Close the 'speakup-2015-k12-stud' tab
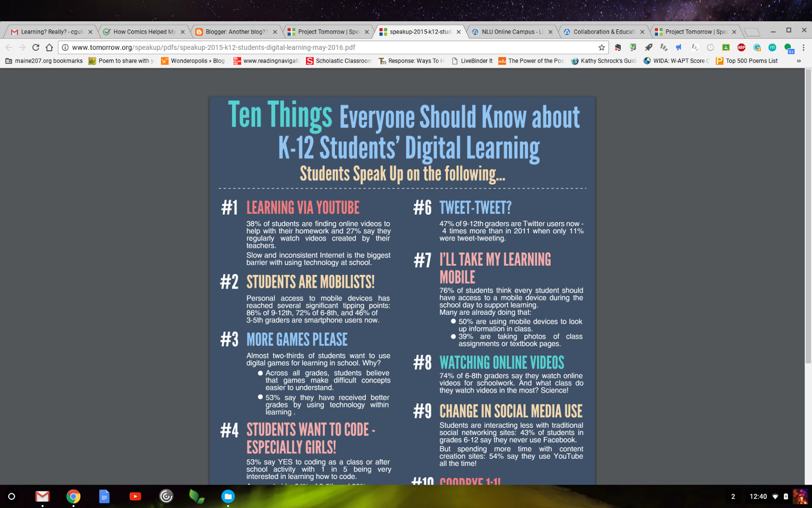The width and height of the screenshot is (812, 508). pos(459,31)
